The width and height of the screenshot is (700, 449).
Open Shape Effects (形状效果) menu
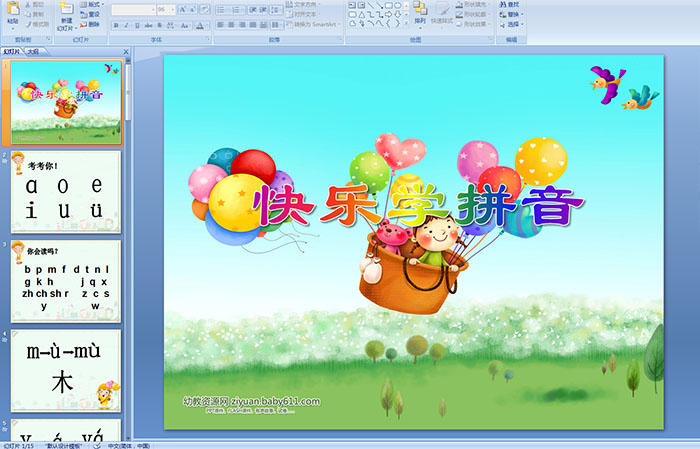pos(473,24)
